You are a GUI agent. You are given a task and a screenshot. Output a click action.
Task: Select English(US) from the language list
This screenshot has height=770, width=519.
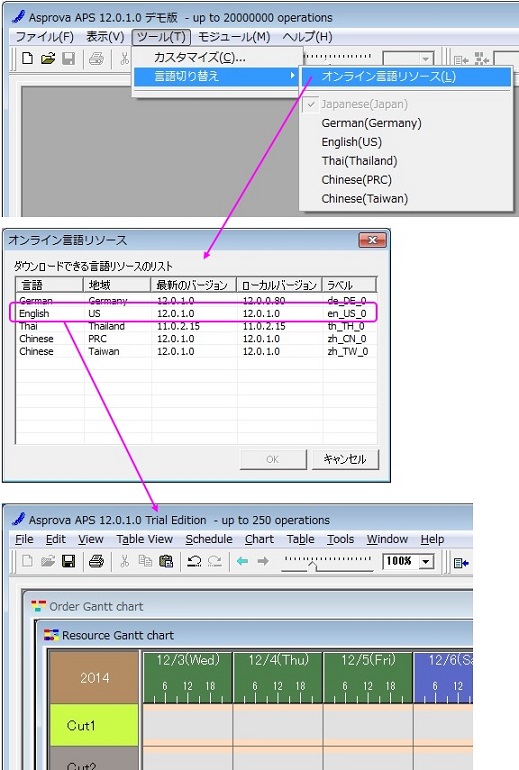pos(352,142)
